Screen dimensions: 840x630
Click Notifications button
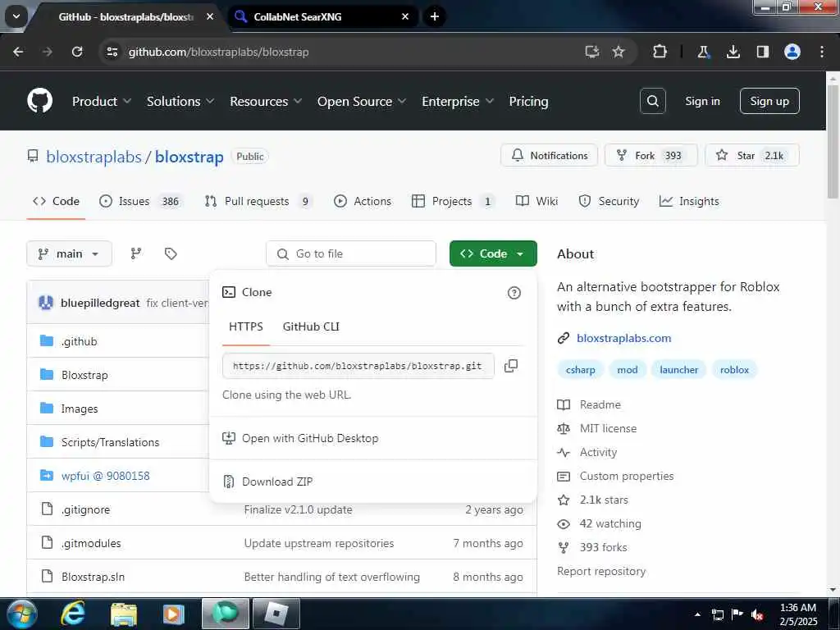pos(549,155)
